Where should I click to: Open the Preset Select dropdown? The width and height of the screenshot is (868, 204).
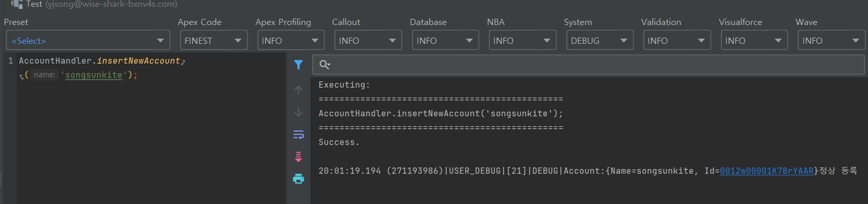tap(88, 40)
